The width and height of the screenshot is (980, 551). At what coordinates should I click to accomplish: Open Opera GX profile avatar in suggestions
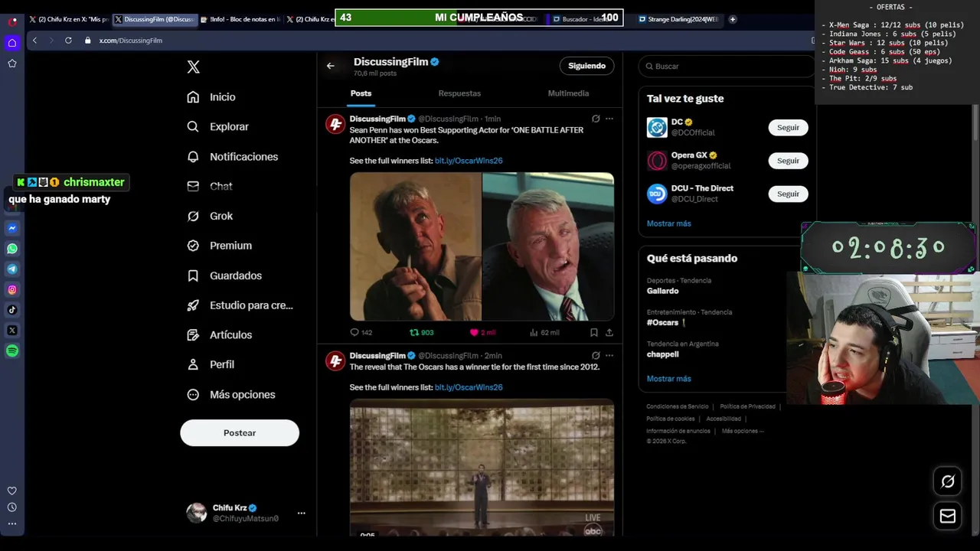point(657,161)
